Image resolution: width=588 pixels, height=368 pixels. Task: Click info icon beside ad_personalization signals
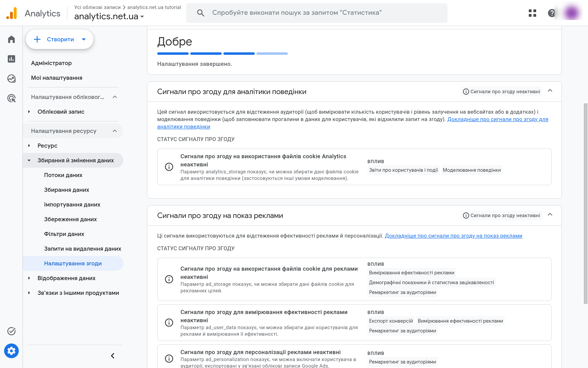coord(169,359)
